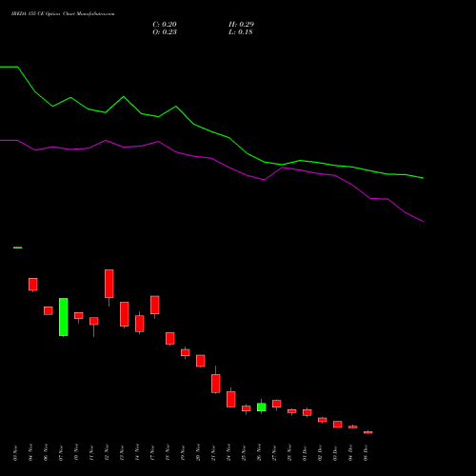Select the low value L: 0.18

pos(241,32)
